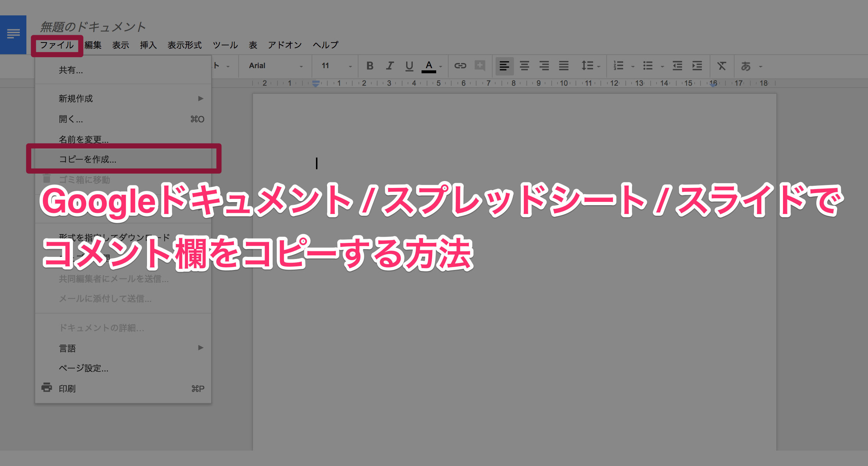
Task: Open the ツール menu
Action: 225,45
